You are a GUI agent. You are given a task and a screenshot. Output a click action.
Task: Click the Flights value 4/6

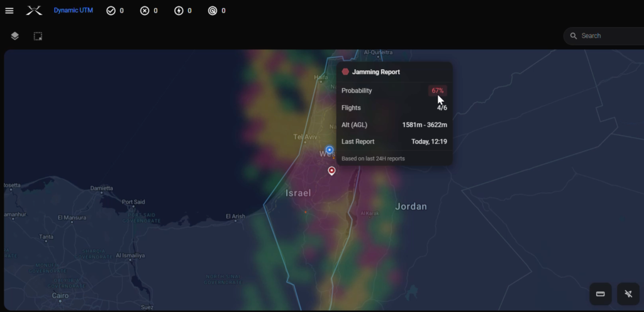[442, 108]
